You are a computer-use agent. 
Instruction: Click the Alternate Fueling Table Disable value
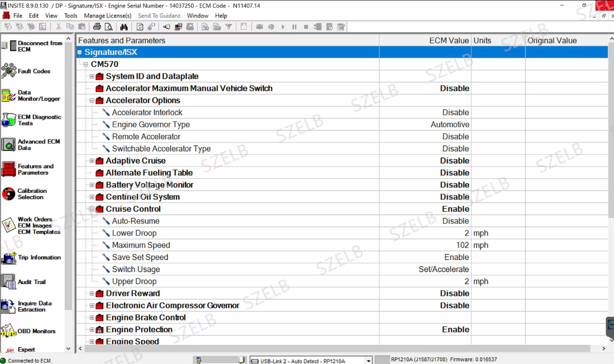[x=455, y=173]
